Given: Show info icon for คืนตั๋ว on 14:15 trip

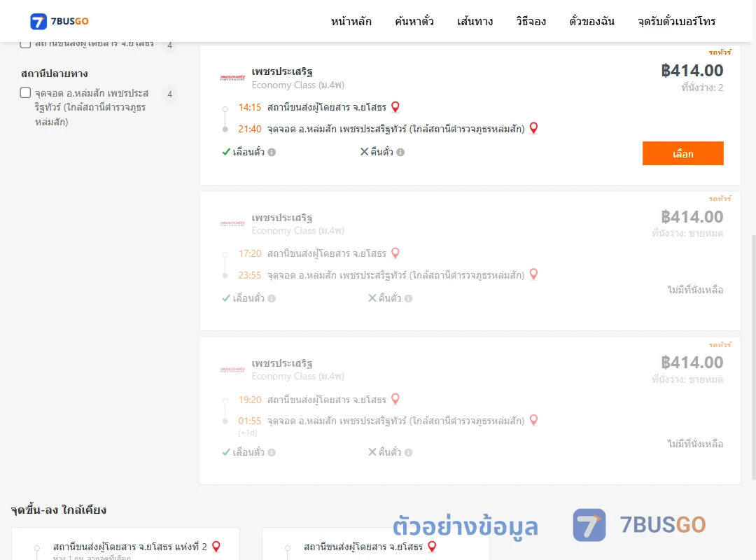Looking at the screenshot, I should coord(400,153).
